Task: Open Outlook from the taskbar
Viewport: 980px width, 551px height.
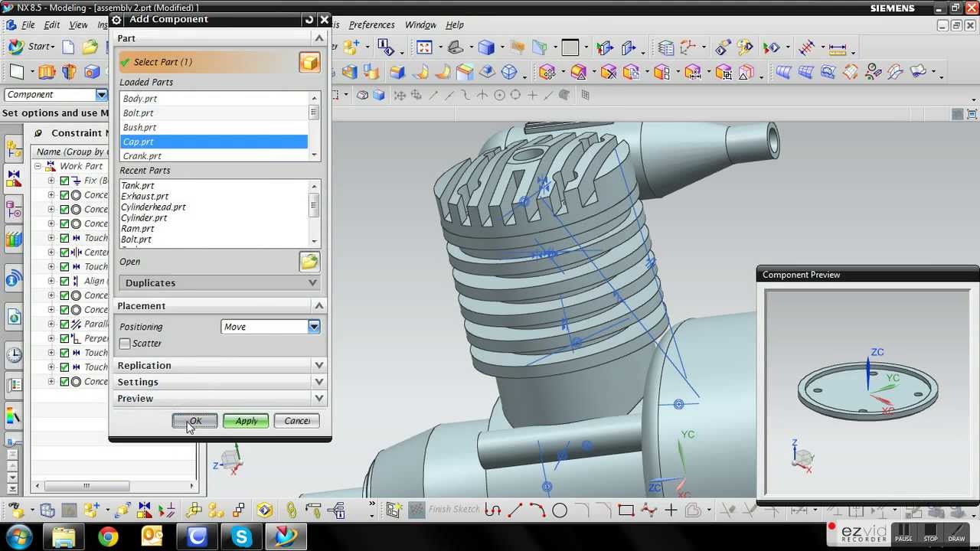Action: point(152,536)
